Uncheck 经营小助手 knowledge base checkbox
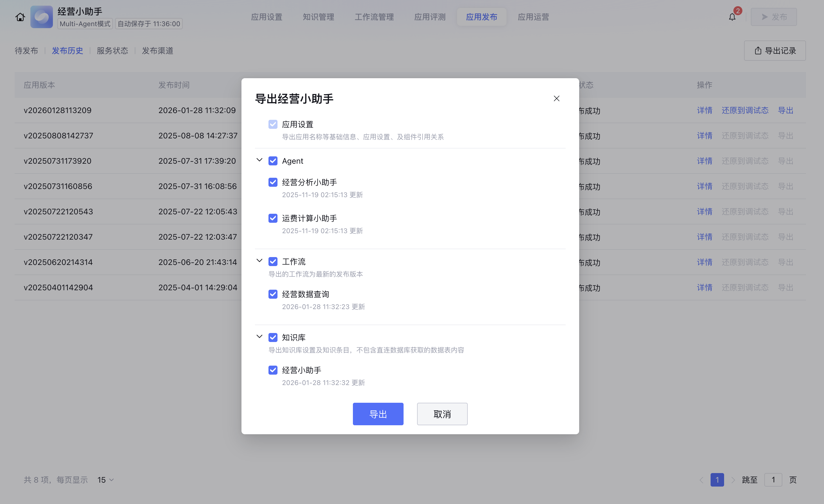This screenshot has height=504, width=824. point(273,370)
